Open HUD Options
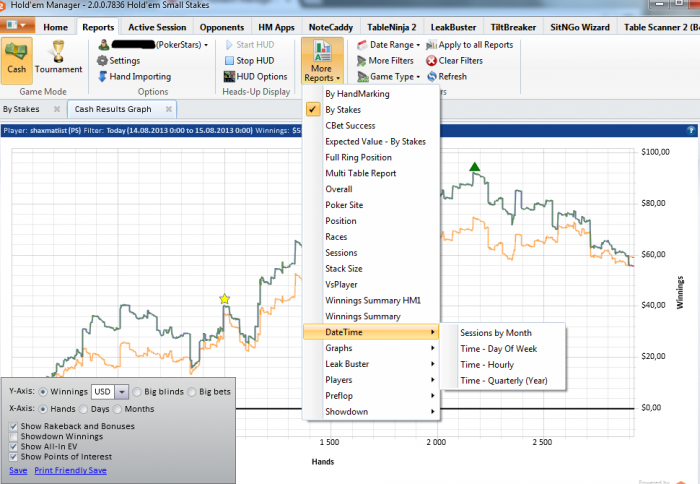This screenshot has width=700, height=484. coord(255,76)
